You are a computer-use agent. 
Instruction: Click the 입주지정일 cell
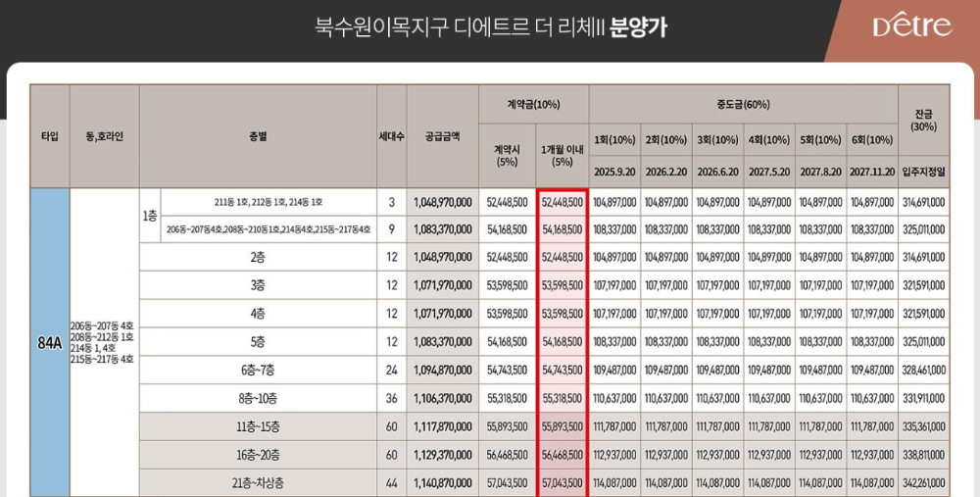(x=924, y=172)
